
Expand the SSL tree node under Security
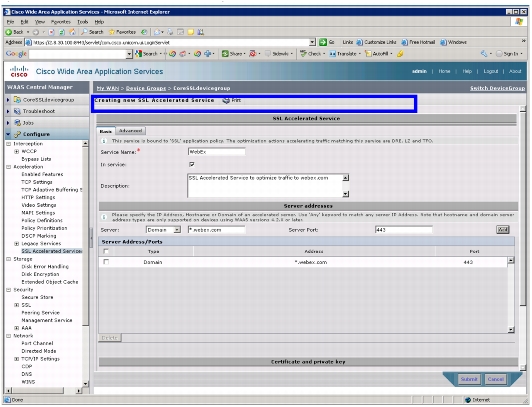(x=16, y=305)
